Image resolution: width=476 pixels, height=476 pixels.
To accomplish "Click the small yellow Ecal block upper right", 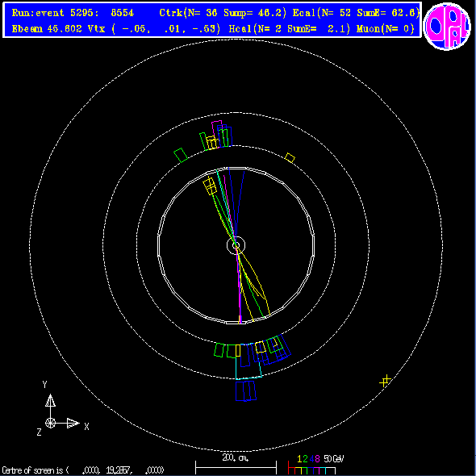I will pyautogui.click(x=290, y=158).
